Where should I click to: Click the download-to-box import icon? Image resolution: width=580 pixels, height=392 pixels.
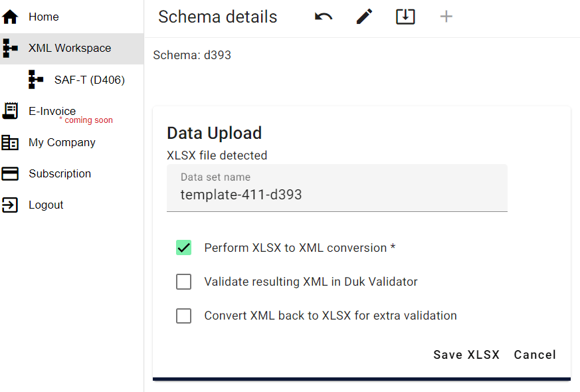(x=405, y=17)
